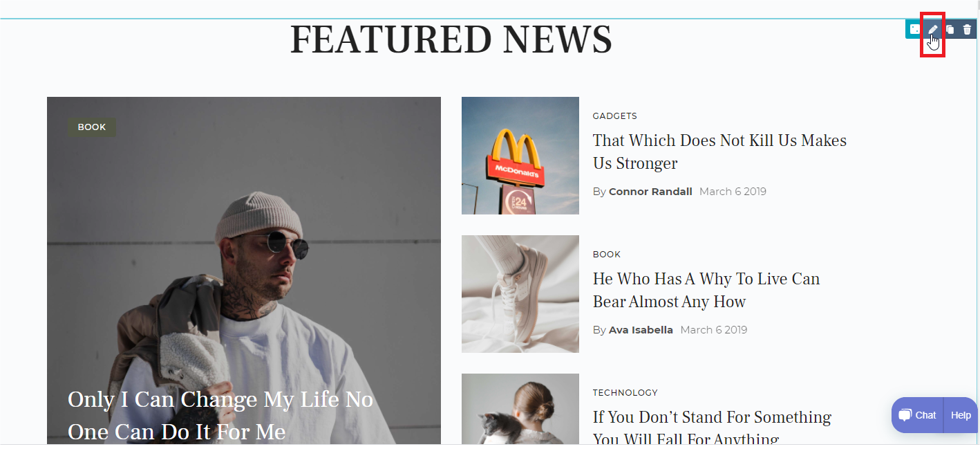The height and width of the screenshot is (449, 980).
Task: Open the white sneaker thumbnail
Action: 520,294
